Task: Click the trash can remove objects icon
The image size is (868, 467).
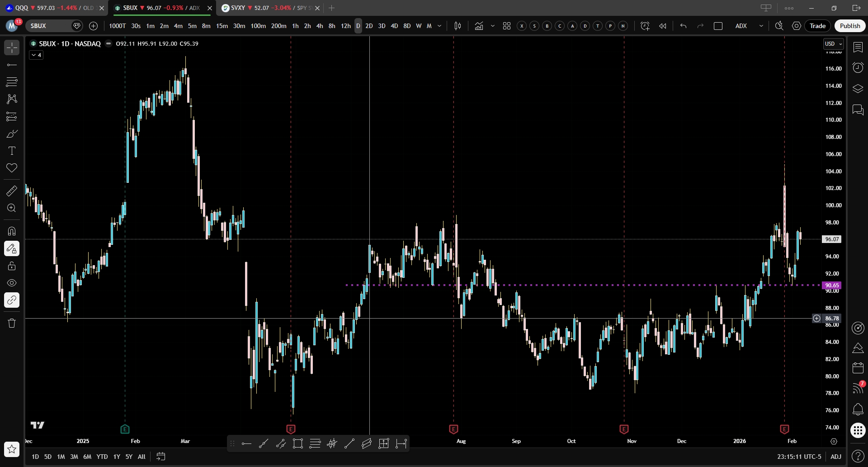Action: (12, 323)
